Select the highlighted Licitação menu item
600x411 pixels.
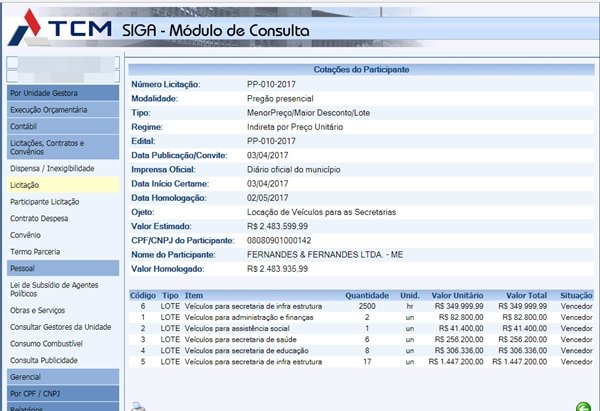25,185
